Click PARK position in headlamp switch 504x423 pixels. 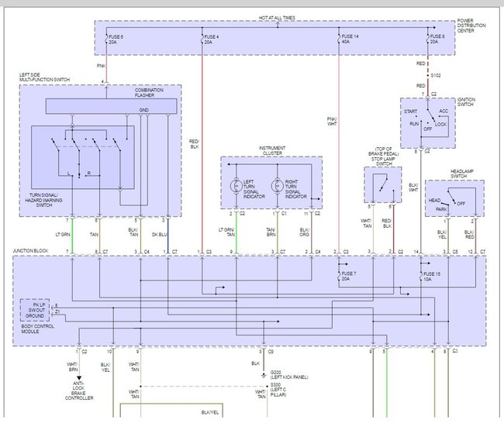pos(441,209)
